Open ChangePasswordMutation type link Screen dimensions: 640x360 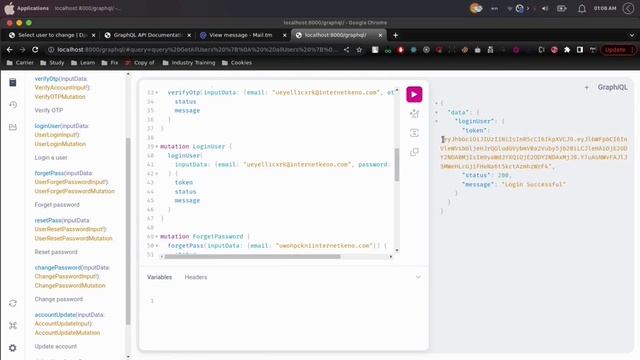tap(70, 286)
